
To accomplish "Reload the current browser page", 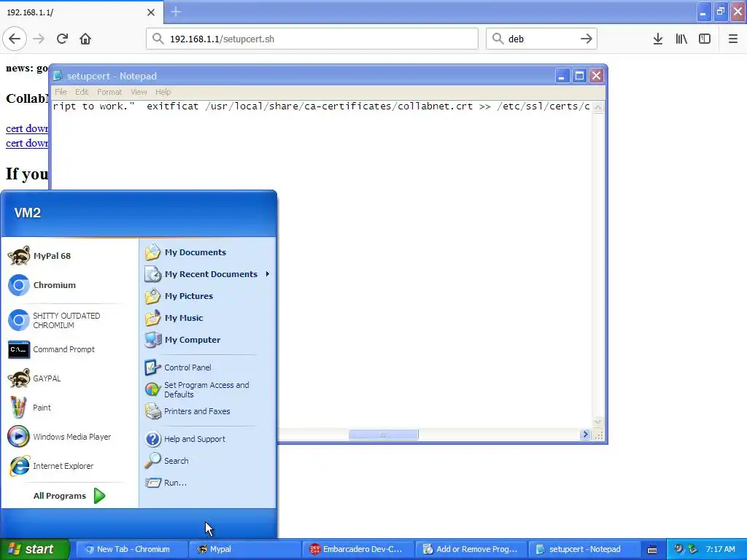I will [62, 39].
